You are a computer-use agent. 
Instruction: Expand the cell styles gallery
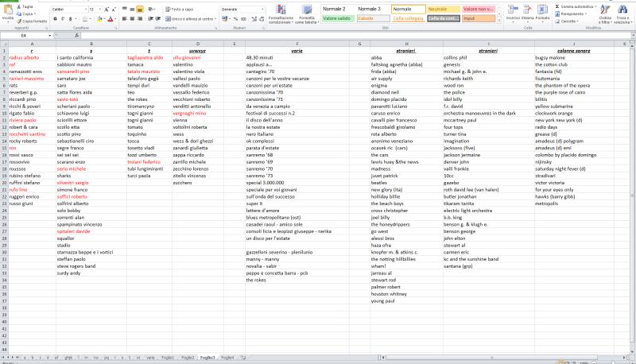pyautogui.click(x=499, y=21)
